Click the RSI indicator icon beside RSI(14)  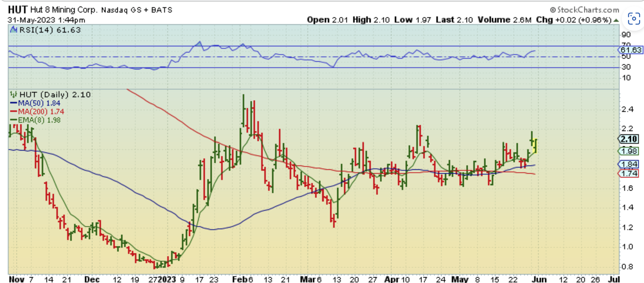pos(13,30)
